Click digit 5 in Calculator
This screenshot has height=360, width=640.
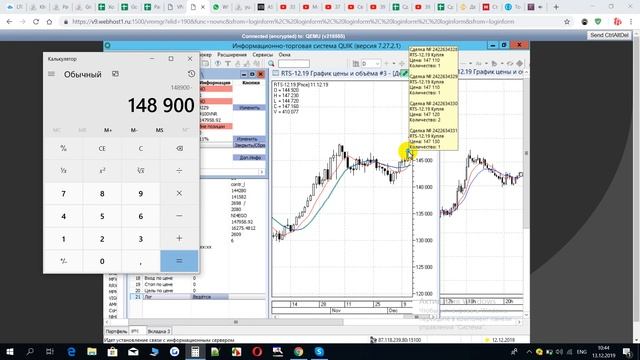click(102, 216)
